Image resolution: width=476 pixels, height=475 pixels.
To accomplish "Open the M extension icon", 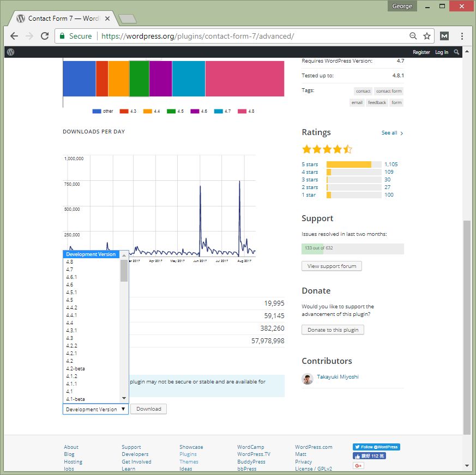I will tap(444, 36).
